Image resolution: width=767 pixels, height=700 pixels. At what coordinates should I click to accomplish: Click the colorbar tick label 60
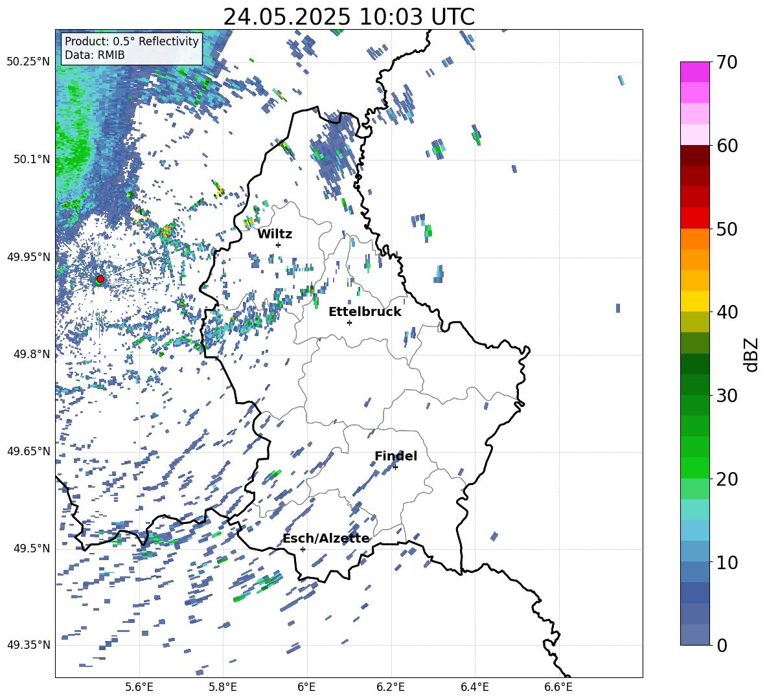pos(727,146)
